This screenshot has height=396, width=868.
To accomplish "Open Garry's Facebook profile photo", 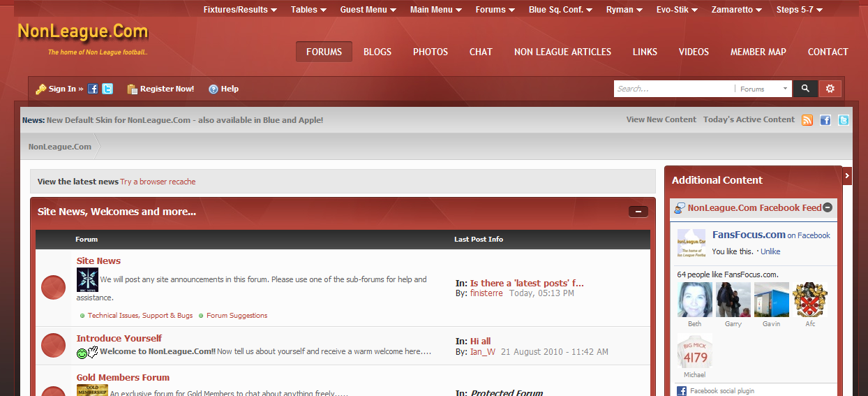I will point(733,300).
